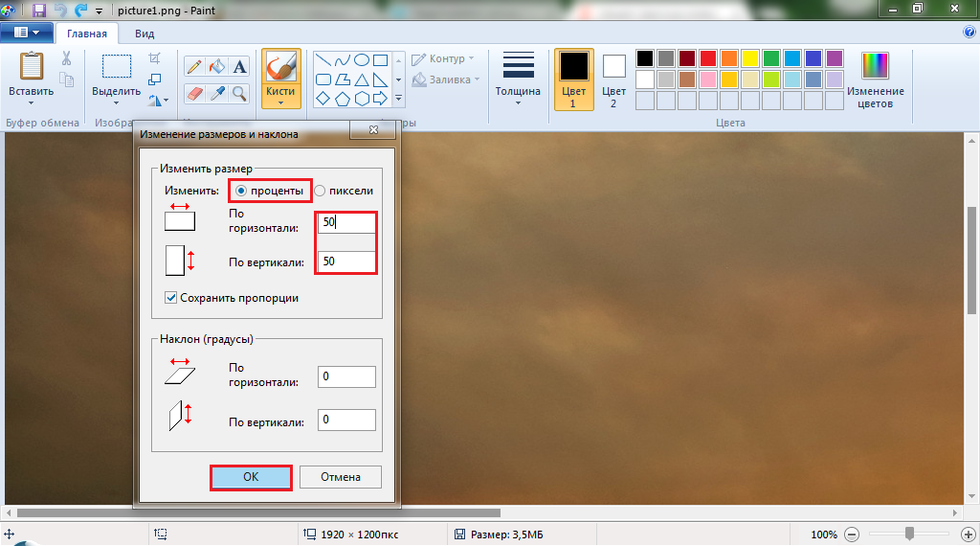Click the Cut scissors icon
This screenshot has height=546, width=980.
pyautogui.click(x=66, y=58)
